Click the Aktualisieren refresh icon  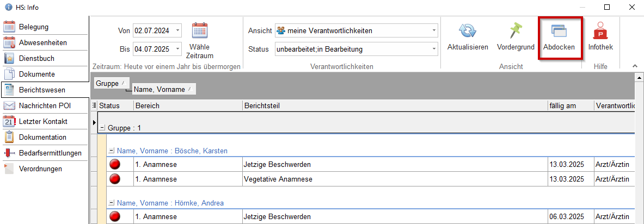point(467,32)
